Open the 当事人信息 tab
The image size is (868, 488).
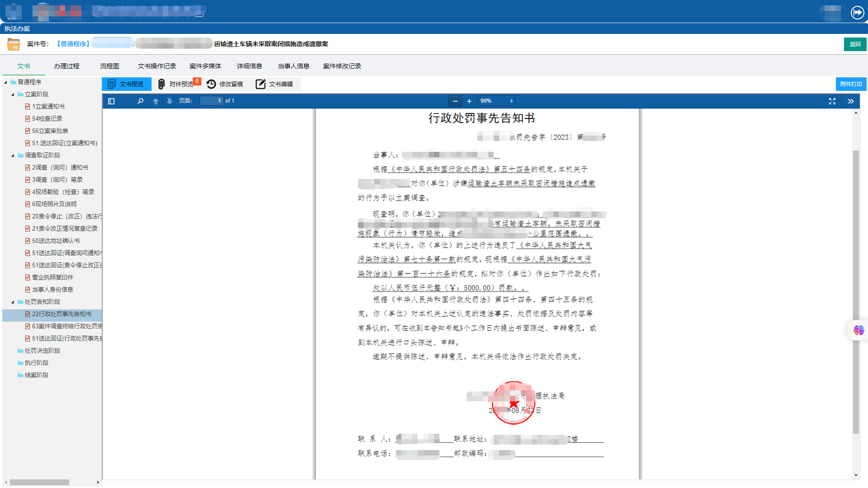(x=293, y=66)
